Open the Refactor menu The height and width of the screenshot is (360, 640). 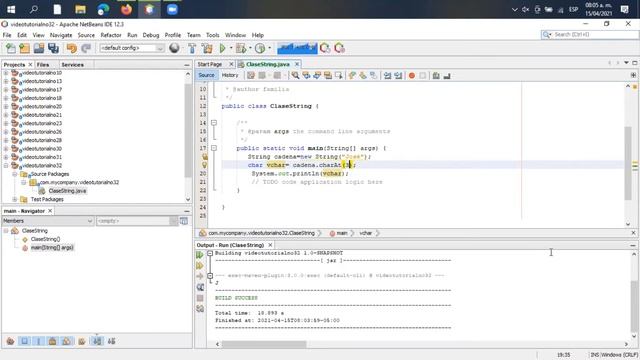click(111, 35)
